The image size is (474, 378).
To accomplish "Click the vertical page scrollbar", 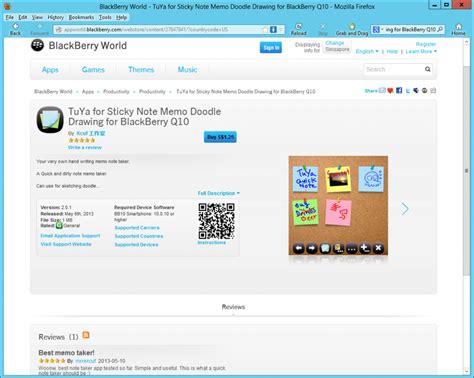I will [466, 171].
